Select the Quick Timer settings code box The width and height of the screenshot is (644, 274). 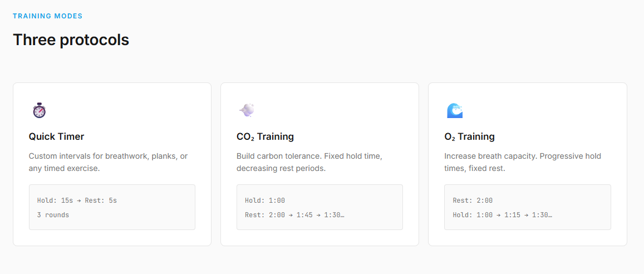click(x=112, y=207)
